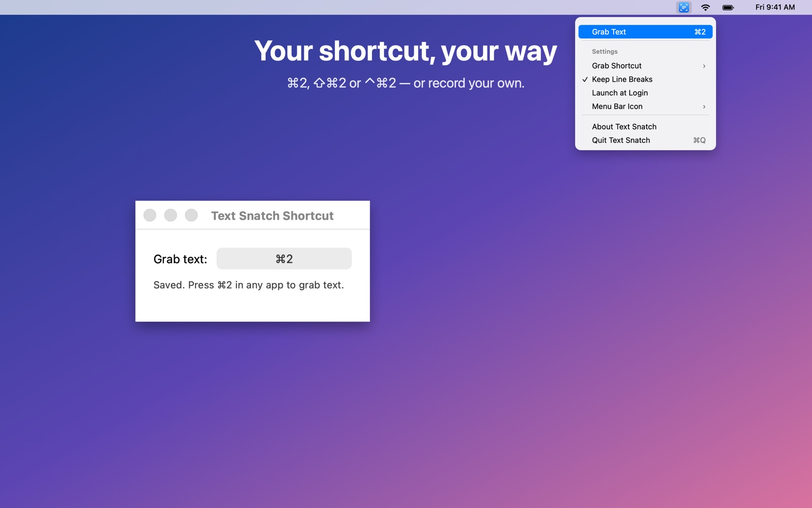Image resolution: width=812 pixels, height=508 pixels.
Task: Open the Wi-Fi status menu
Action: click(x=705, y=8)
